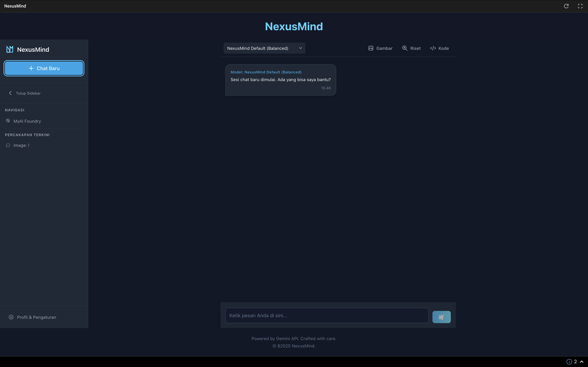The width and height of the screenshot is (588, 367).
Task: Open Profil & Pengaturan
Action: point(36,317)
